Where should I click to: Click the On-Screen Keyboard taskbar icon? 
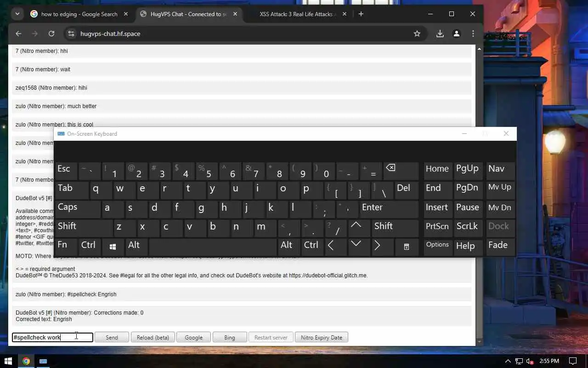point(43,361)
